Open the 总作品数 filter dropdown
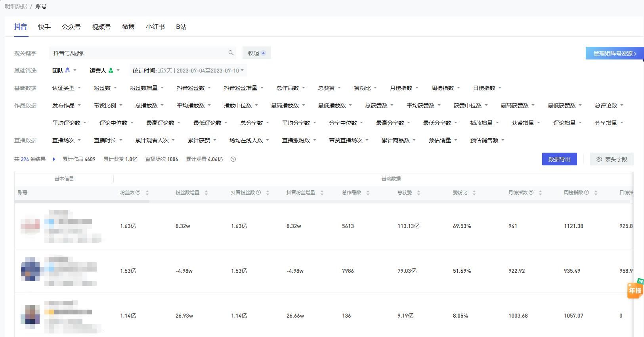The image size is (644, 337). point(290,88)
